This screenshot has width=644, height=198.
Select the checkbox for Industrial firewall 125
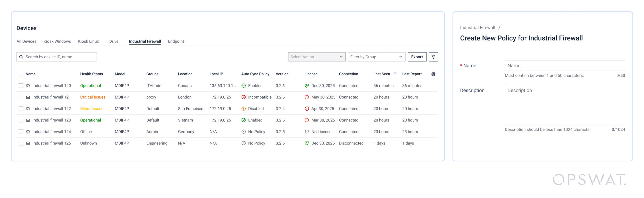(21, 143)
